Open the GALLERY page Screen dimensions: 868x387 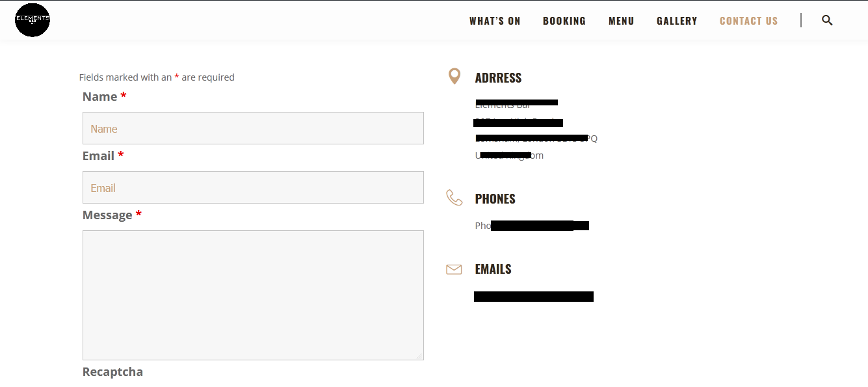pos(677,20)
